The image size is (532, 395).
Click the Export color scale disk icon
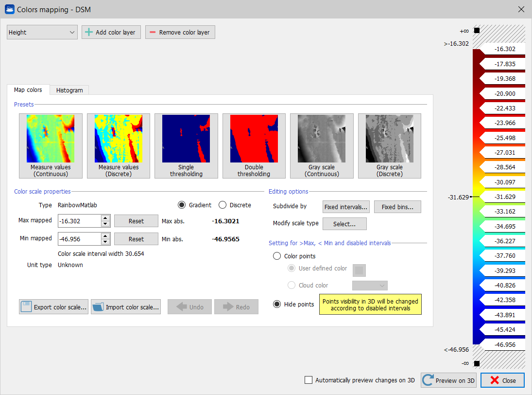[x=26, y=307]
